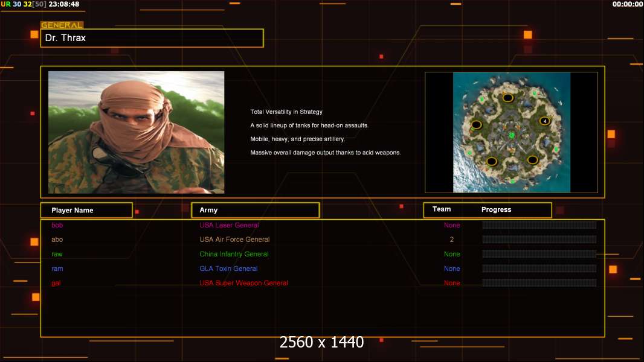This screenshot has width=644, height=362.
Task: Open the island map preview
Action: (x=511, y=132)
